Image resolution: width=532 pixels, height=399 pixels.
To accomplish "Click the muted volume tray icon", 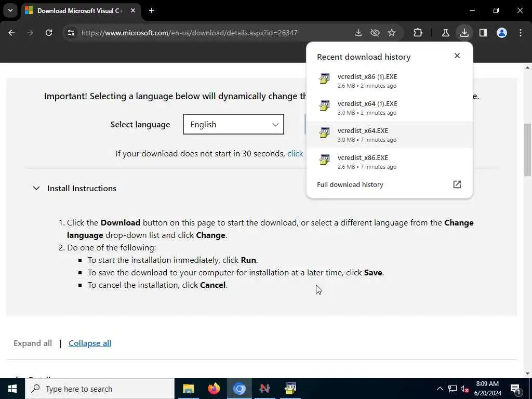I will (465, 389).
